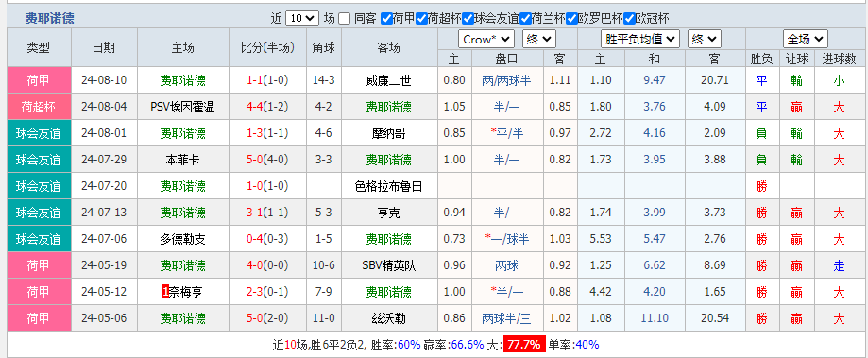The image size is (868, 358).
Task: Click score 4-4(1-2) for PSV match
Action: point(268,107)
